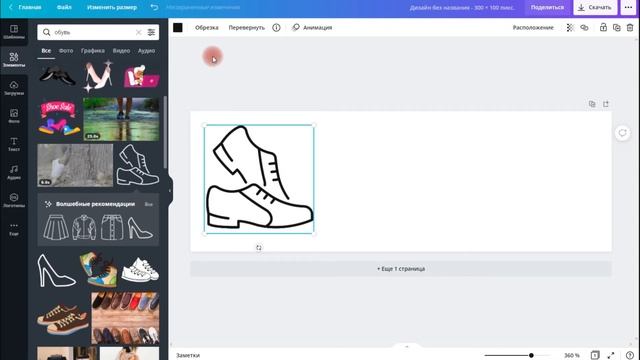Viewport: 640px width, 360px height.
Task: Open Расположение position menu
Action: pos(533,27)
